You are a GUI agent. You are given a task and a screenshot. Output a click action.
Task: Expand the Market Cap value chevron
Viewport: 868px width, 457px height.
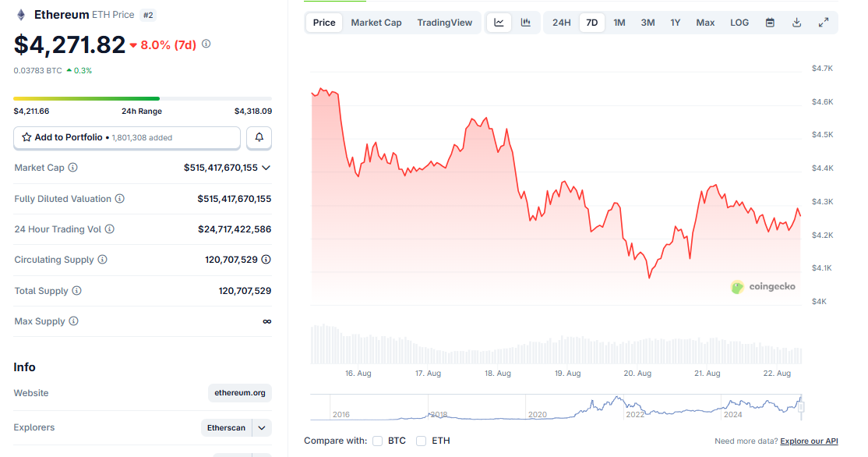click(266, 168)
